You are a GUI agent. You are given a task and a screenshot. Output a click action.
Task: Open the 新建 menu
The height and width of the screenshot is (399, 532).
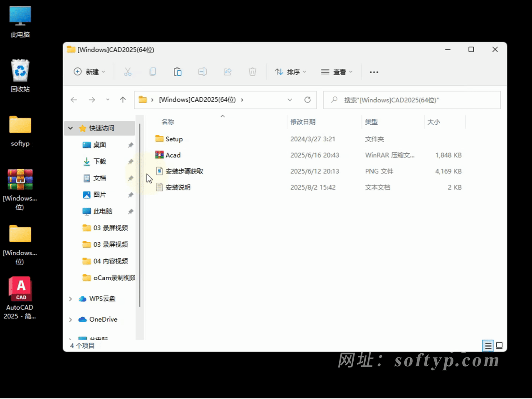89,71
